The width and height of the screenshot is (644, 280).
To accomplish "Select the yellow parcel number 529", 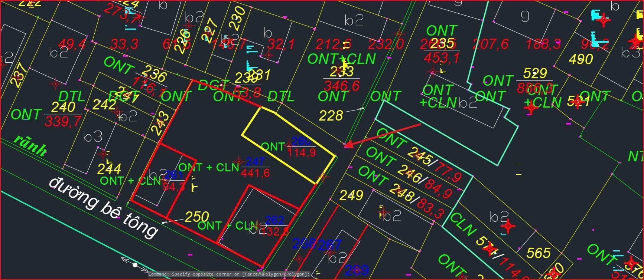I will click(x=535, y=73).
